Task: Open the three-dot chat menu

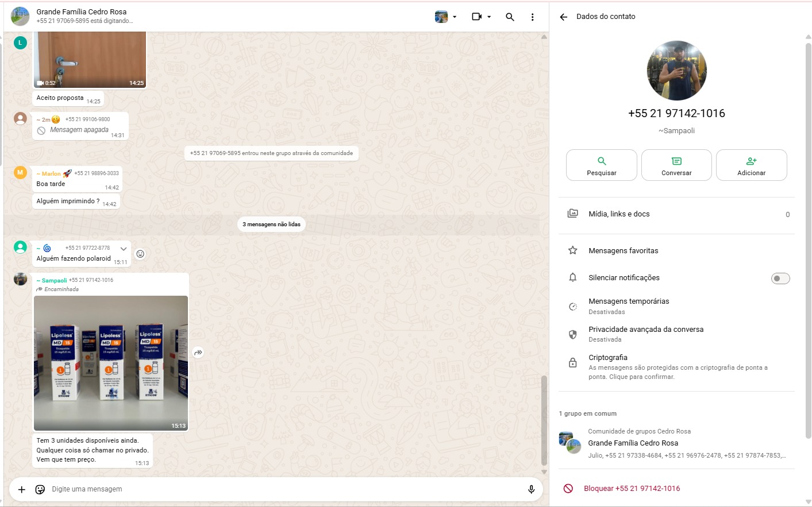Action: click(x=532, y=17)
